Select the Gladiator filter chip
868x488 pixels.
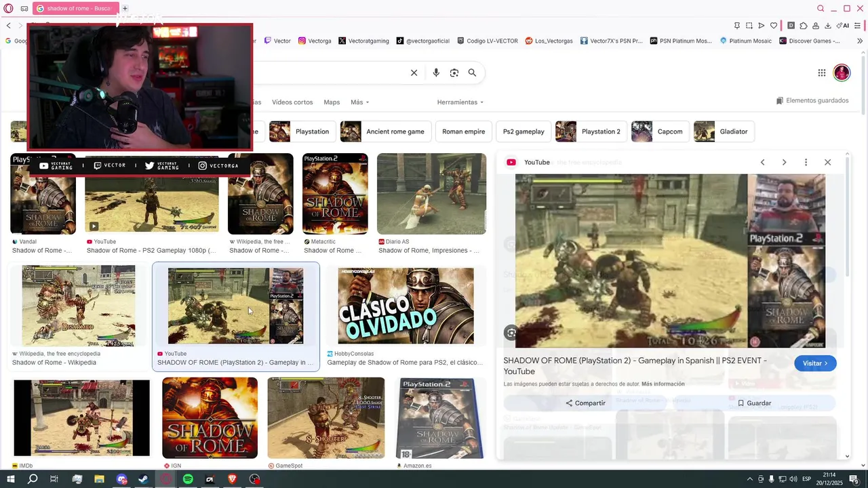point(724,131)
